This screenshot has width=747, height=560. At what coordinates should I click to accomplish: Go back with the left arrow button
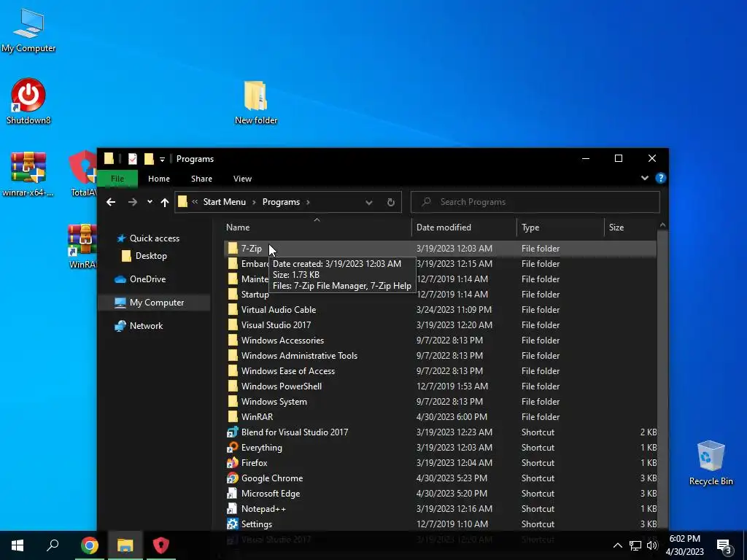coord(111,202)
